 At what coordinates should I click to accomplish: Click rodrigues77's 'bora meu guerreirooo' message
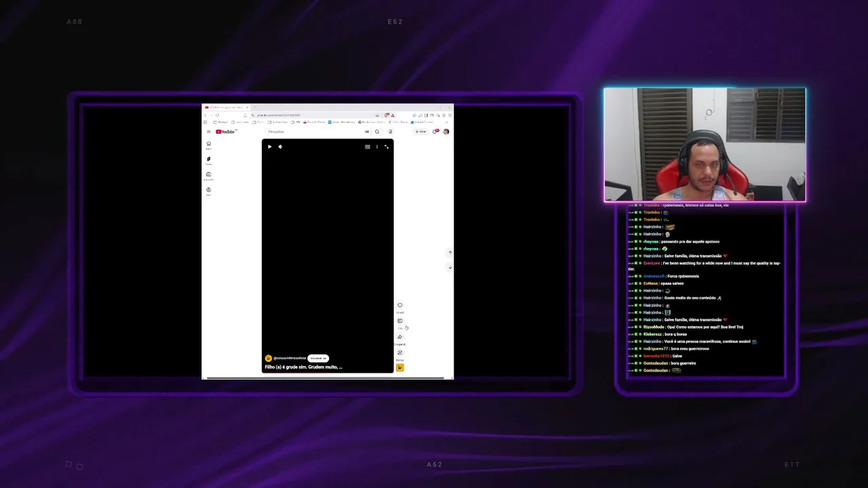click(x=669, y=349)
